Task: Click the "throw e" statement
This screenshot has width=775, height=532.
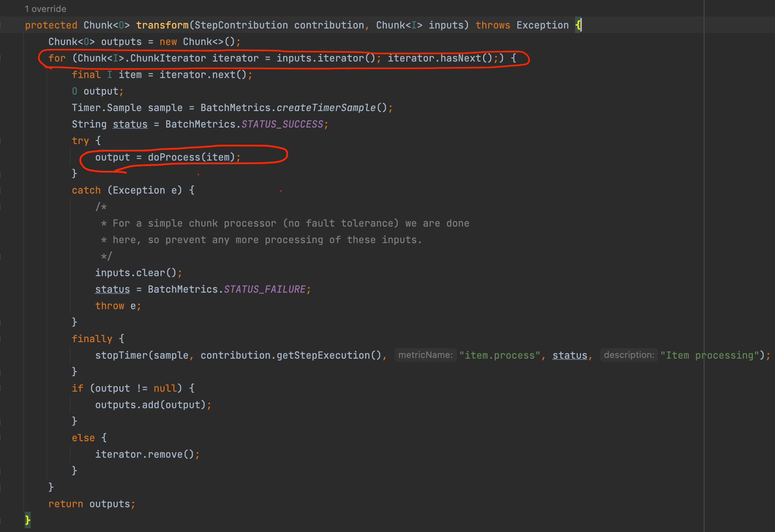Action: 118,306
